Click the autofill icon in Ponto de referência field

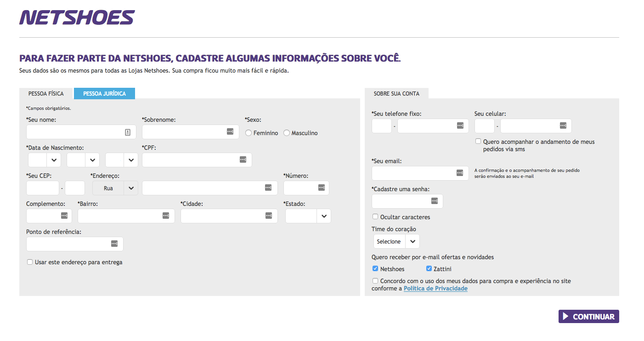point(114,244)
